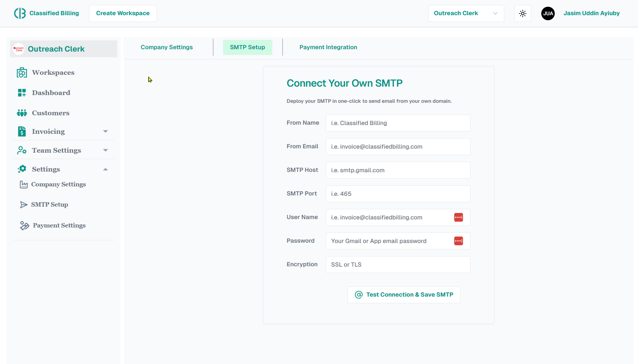
Task: Click the Encryption input field
Action: [x=398, y=265]
